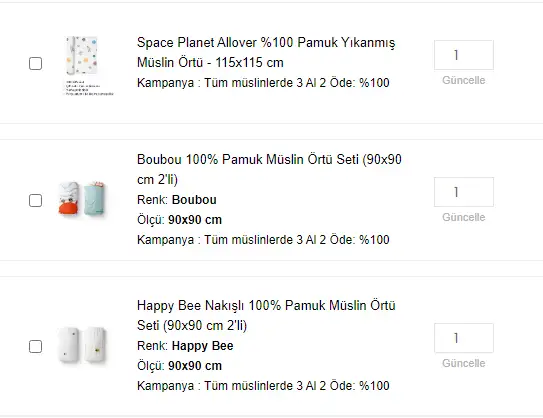Open Happy Bee Nakışlı Müslin Örtü Seti link

[266, 315]
